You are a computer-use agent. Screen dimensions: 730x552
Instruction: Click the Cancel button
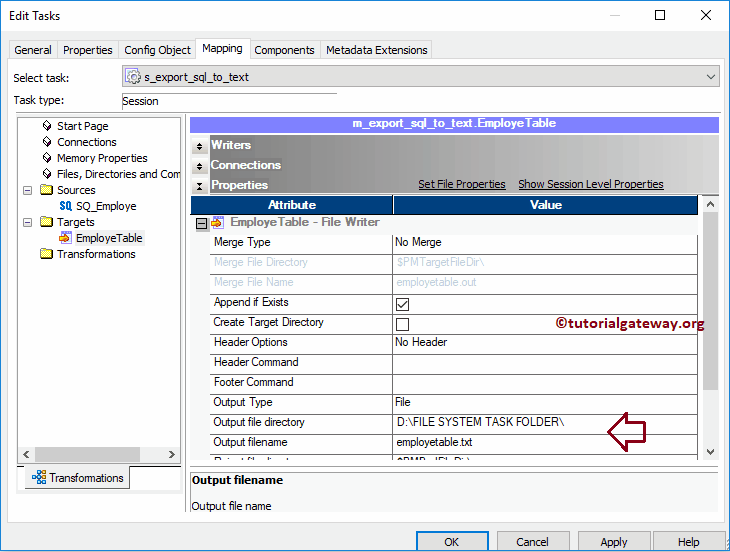(x=533, y=541)
